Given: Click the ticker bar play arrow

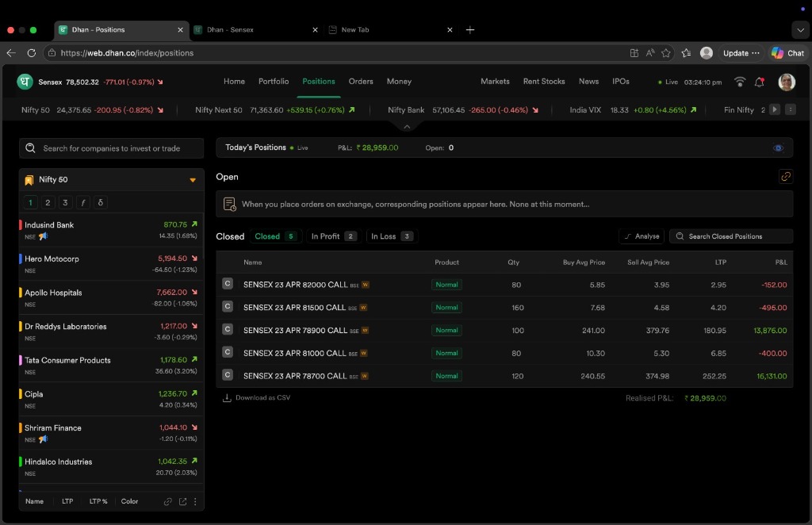Looking at the screenshot, I should pyautogui.click(x=775, y=109).
